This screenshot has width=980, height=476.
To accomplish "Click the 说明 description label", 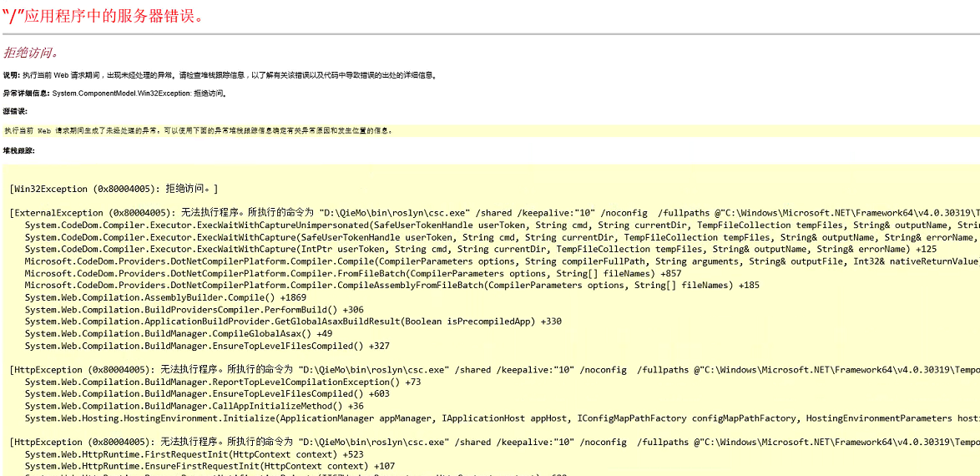I will point(12,75).
